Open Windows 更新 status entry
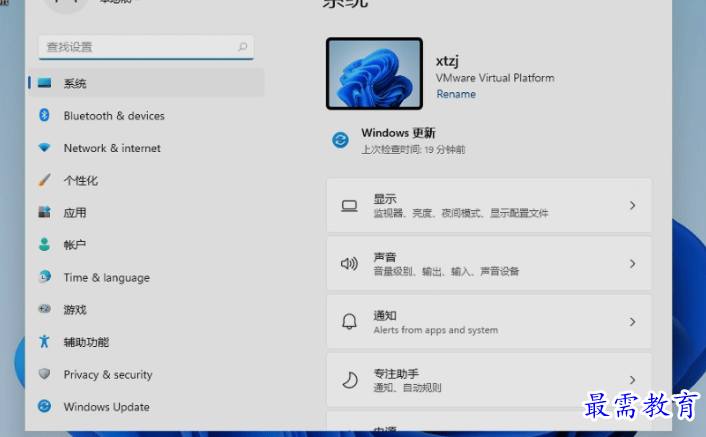The height and width of the screenshot is (437, 706). point(398,140)
